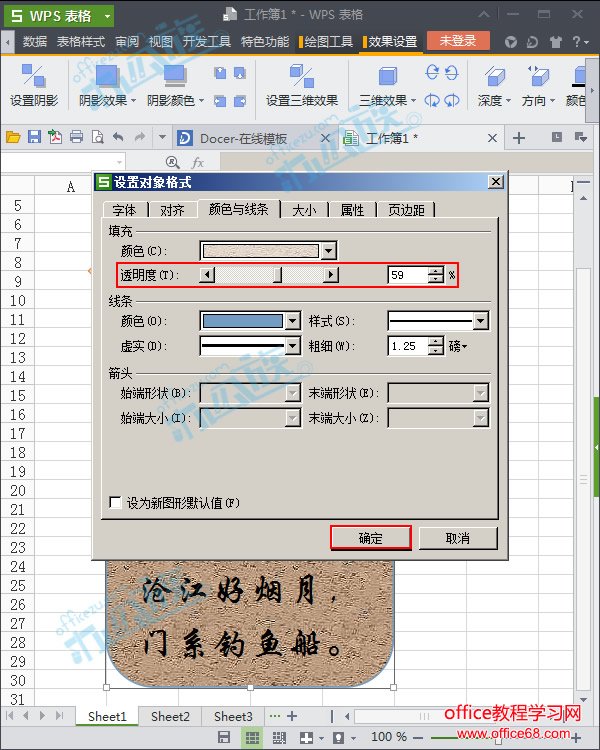Screen dimensions: 600x750
Task: Nudge shadow down icon
Action: point(240,73)
